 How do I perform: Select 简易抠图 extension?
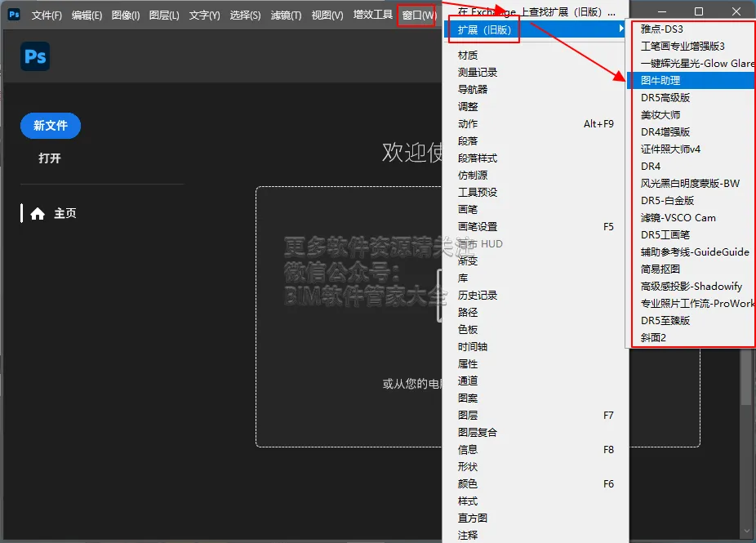[692, 269]
